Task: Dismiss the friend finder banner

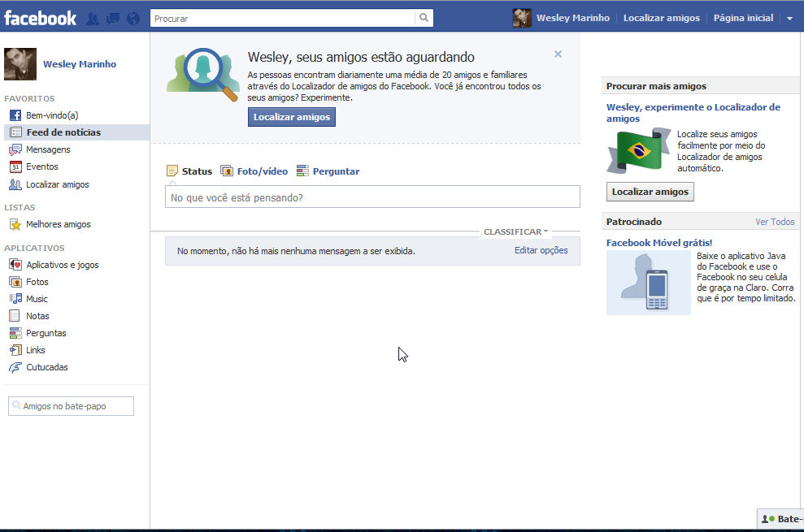Action: [x=558, y=54]
